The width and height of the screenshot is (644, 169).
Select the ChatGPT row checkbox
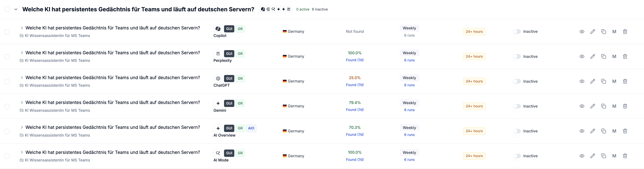[7, 82]
